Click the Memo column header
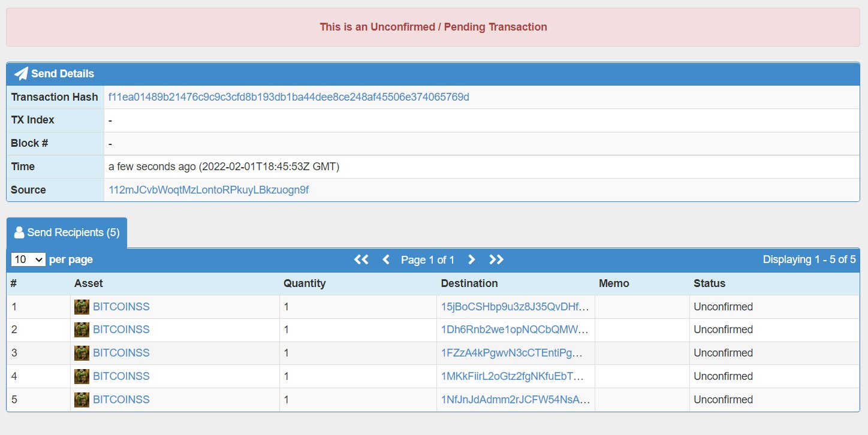This screenshot has width=868, height=435. (614, 283)
